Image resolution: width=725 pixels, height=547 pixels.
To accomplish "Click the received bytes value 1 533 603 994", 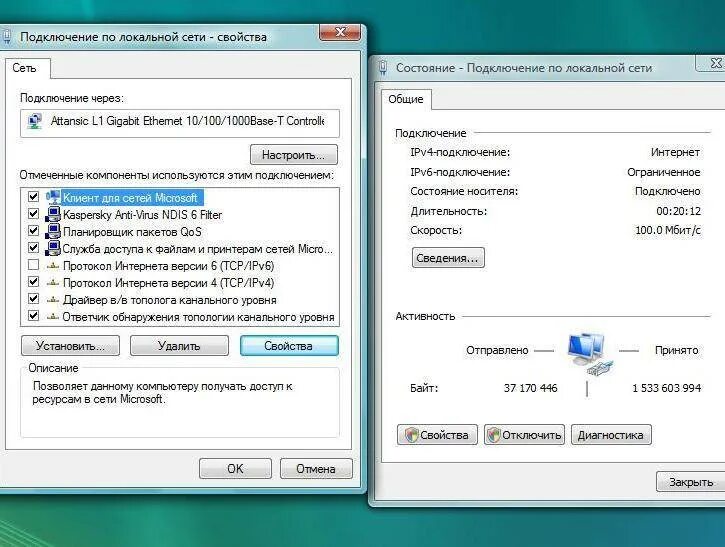I will click(x=666, y=388).
